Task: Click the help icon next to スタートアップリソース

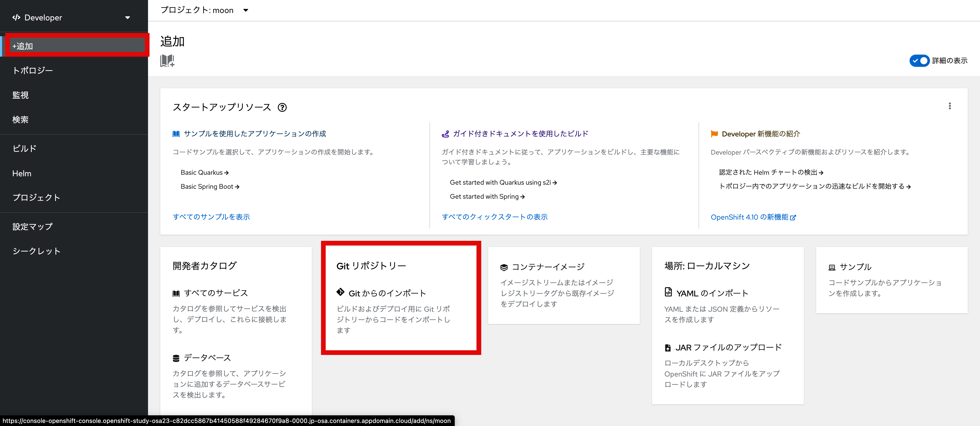Action: coord(283,108)
